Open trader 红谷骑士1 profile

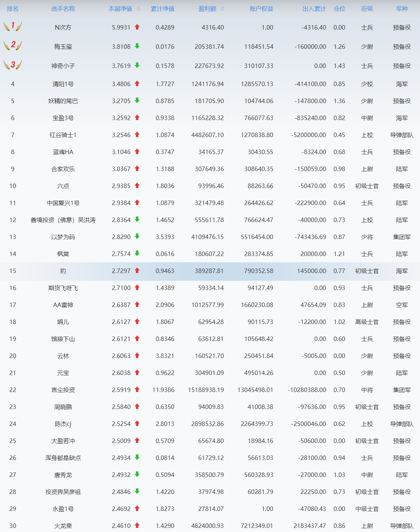[x=63, y=135]
